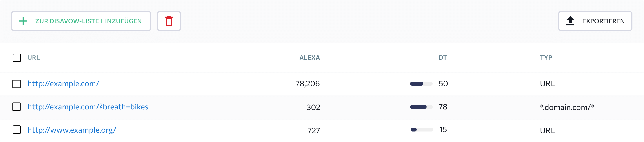
Task: Sort the table by TYP column
Action: tap(546, 58)
